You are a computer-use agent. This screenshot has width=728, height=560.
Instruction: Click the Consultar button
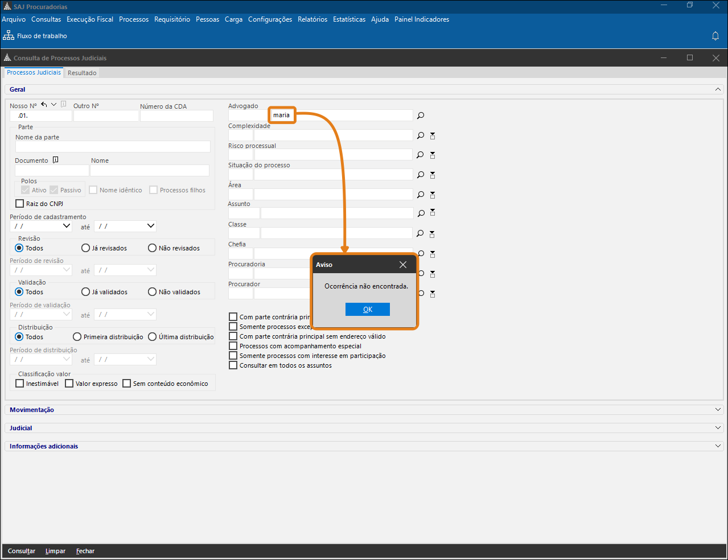pyautogui.click(x=22, y=551)
